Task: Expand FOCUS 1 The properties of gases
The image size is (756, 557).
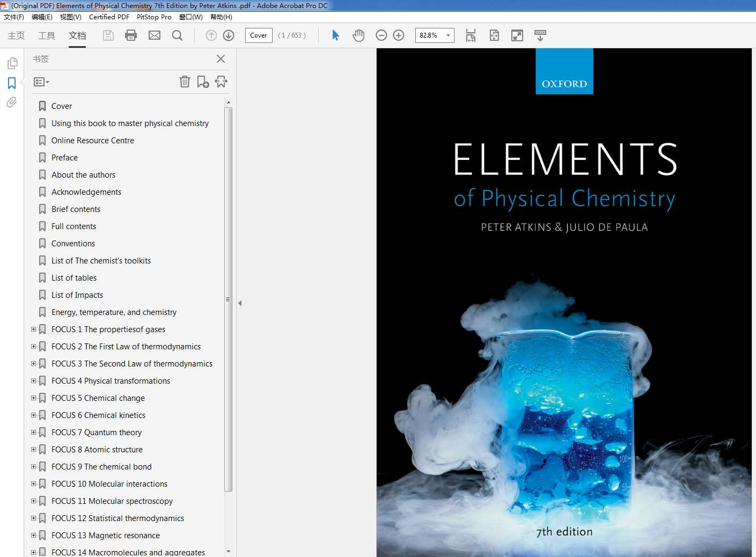Action: pos(33,329)
